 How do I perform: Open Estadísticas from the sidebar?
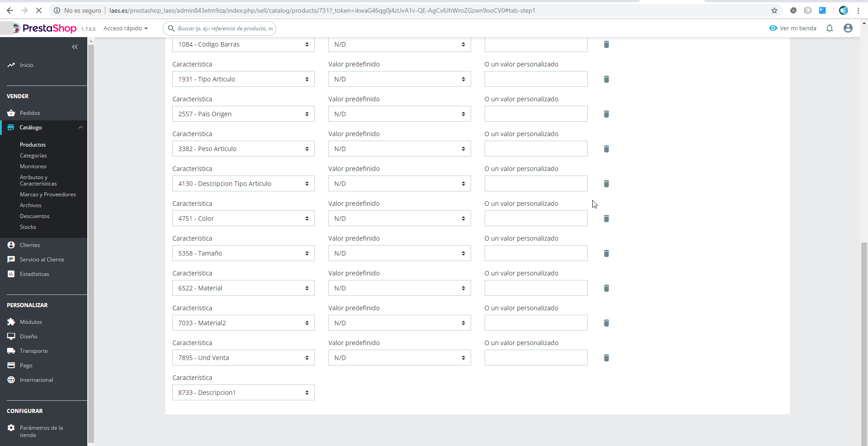34,274
